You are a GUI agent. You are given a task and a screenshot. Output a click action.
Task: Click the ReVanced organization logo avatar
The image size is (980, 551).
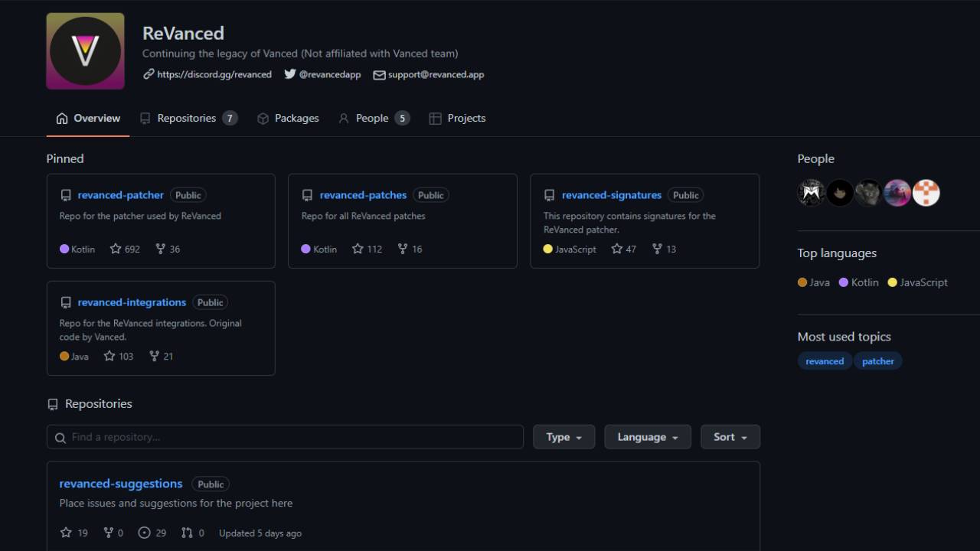tap(85, 51)
